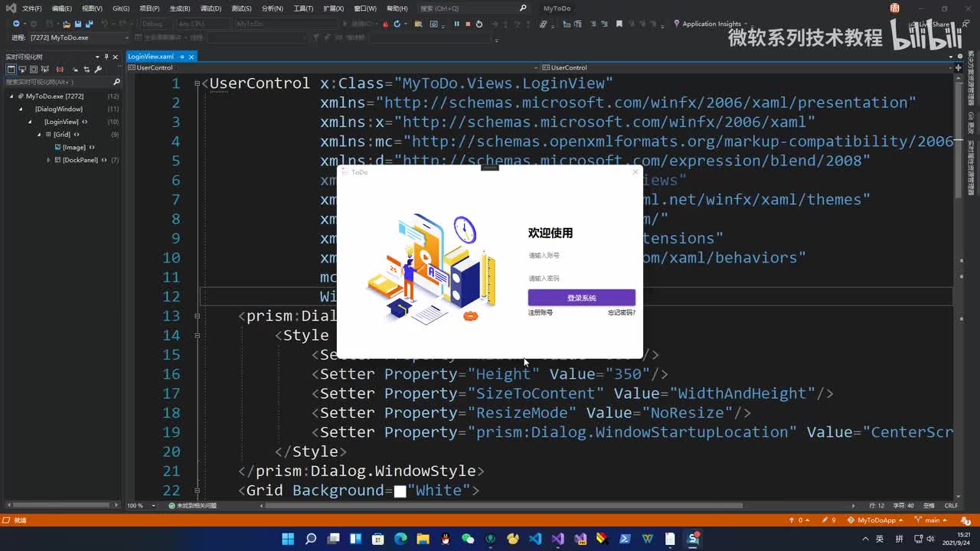The height and width of the screenshot is (551, 980).
Task: Focus the 请输入密码 password field
Action: [582, 279]
